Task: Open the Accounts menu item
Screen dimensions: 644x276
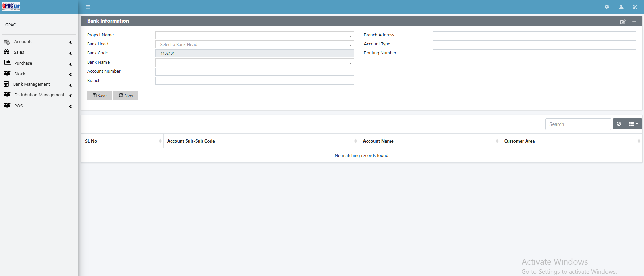Action: click(23, 42)
